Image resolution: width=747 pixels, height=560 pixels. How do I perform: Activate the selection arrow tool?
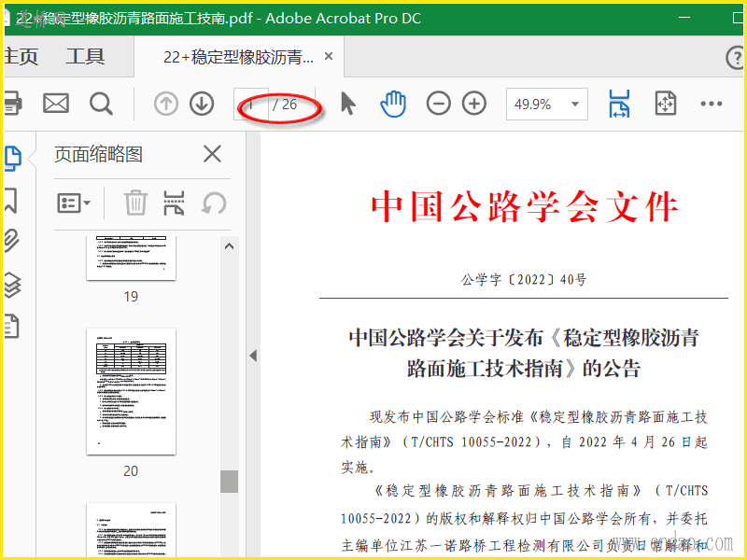(348, 104)
